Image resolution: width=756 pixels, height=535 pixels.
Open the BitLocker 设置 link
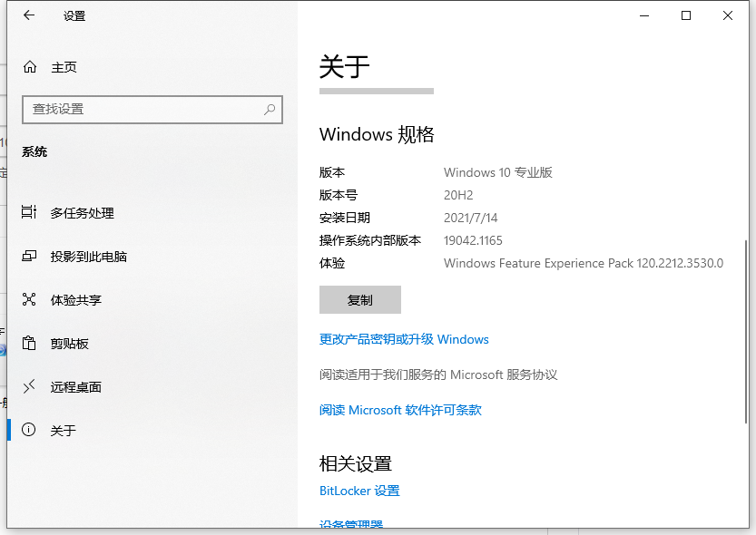coord(358,491)
